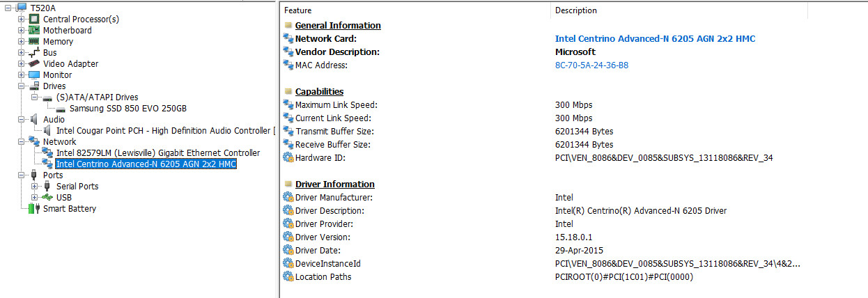868x298 pixels.
Task: Select the Vendor Description row
Action: pos(575,52)
